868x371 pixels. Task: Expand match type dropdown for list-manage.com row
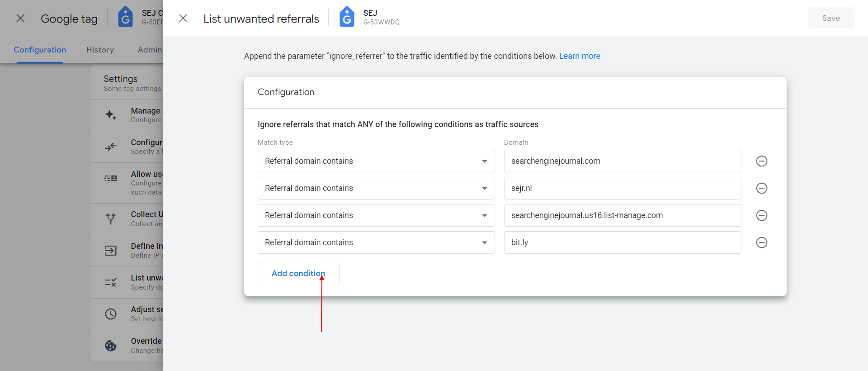[376, 215]
